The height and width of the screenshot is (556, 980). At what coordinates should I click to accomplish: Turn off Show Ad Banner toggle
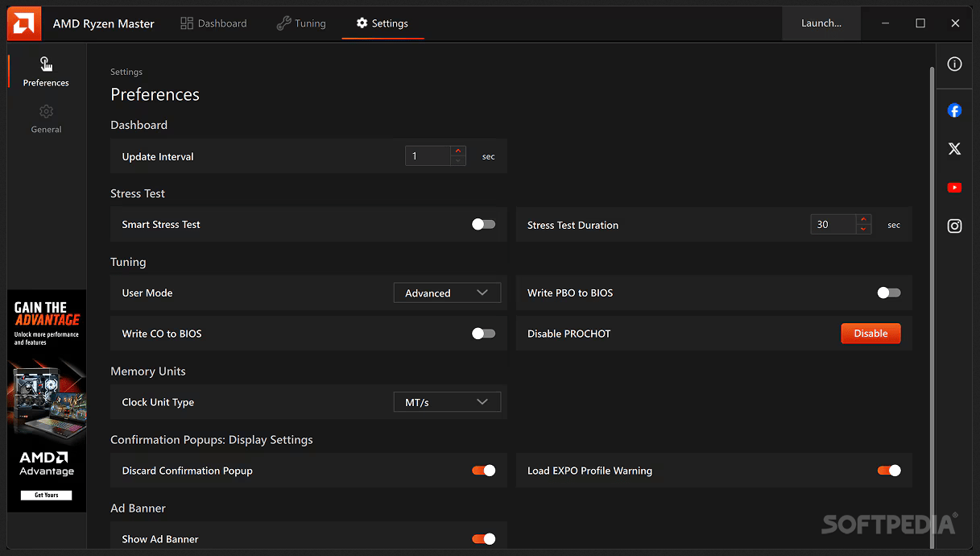[x=483, y=538]
